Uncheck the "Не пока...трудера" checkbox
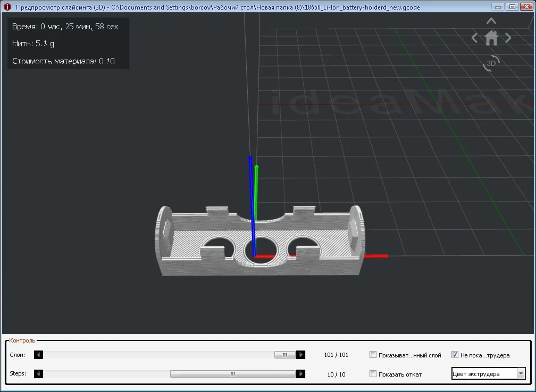The width and height of the screenshot is (536, 392). click(x=455, y=355)
